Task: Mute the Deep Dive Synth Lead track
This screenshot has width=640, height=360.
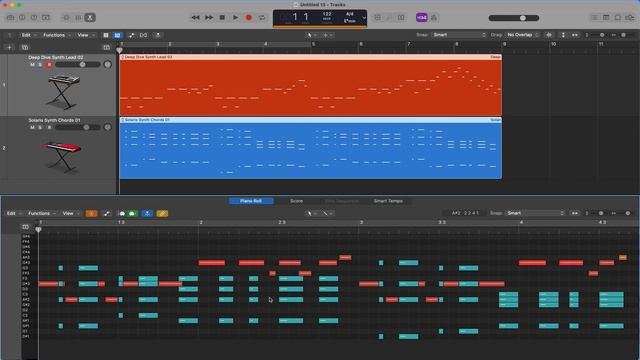Action: (x=32, y=64)
